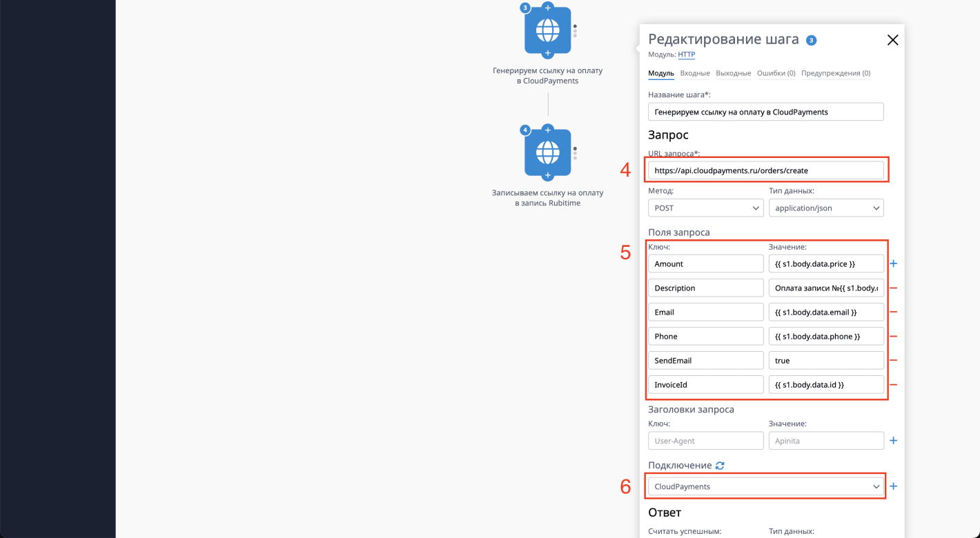Remove the InvoiceId field using its minus icon
This screenshot has width=980, height=538.
[893, 384]
